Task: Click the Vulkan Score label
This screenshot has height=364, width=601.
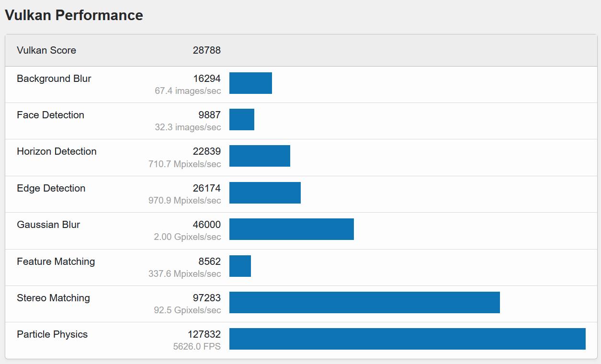Action: coord(46,50)
